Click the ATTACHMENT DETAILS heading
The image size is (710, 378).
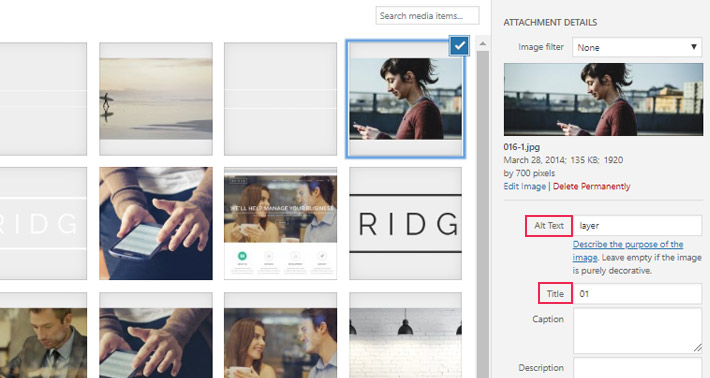click(x=550, y=22)
